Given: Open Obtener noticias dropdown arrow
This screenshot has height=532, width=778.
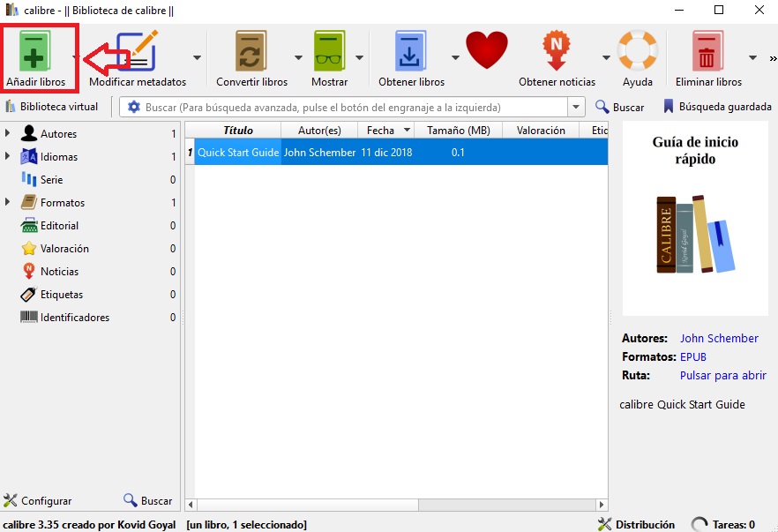Looking at the screenshot, I should tap(606, 57).
